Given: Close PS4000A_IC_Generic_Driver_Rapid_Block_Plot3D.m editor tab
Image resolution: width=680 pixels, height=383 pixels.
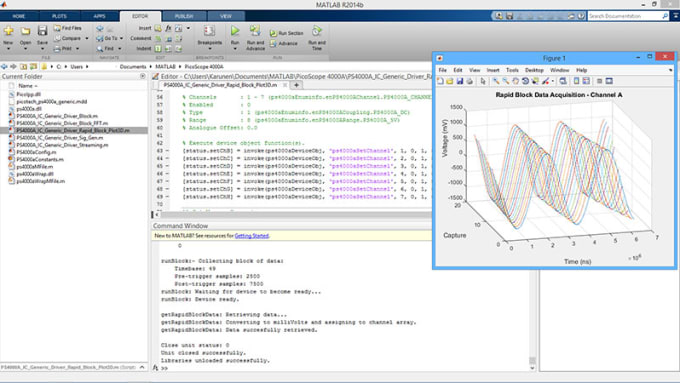Looking at the screenshot, I should [285, 85].
